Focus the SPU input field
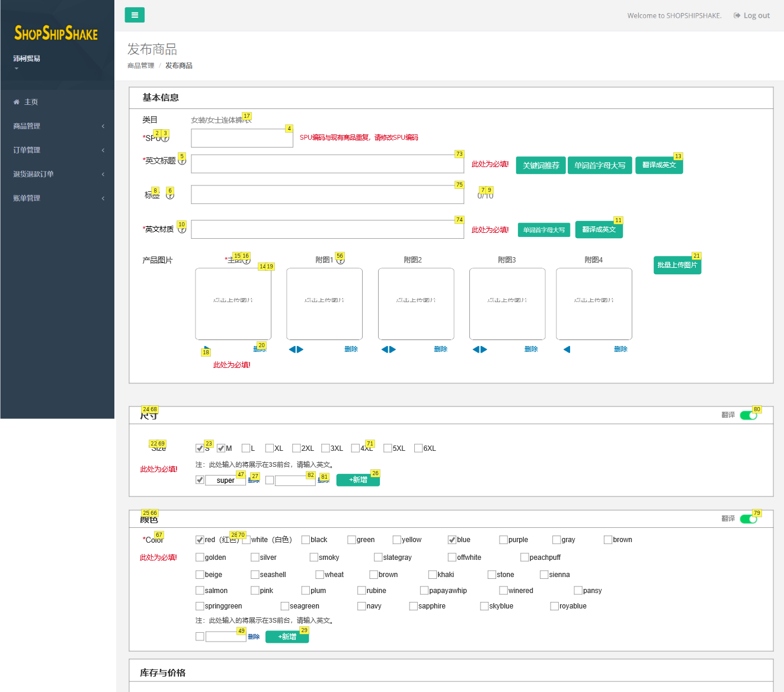784x692 pixels. (x=242, y=138)
